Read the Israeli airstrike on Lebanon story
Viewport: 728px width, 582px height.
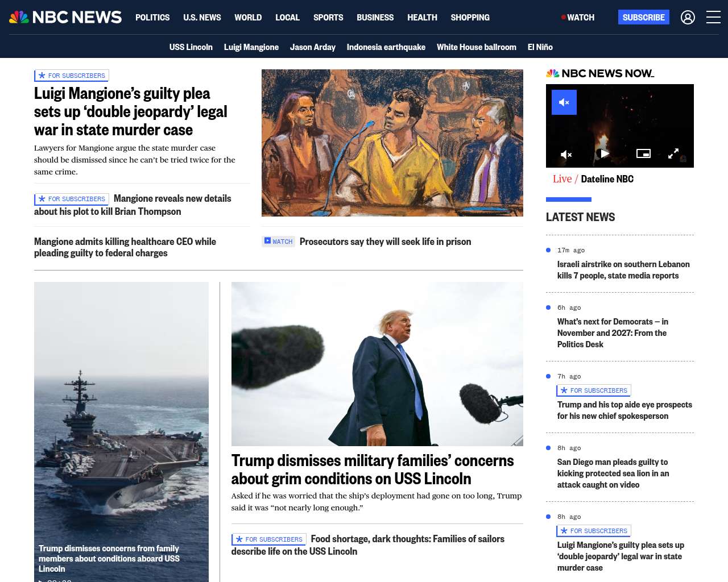coord(623,270)
